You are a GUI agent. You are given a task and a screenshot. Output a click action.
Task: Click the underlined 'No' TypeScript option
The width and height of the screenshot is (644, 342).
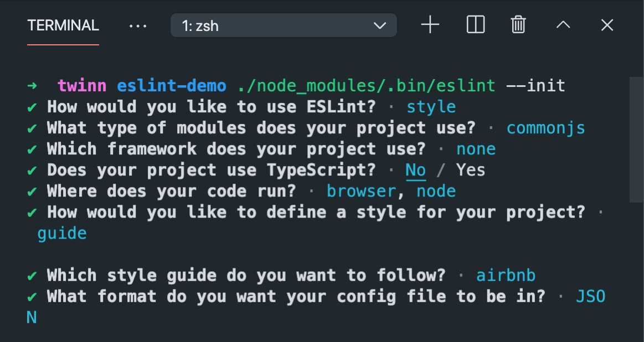point(416,170)
